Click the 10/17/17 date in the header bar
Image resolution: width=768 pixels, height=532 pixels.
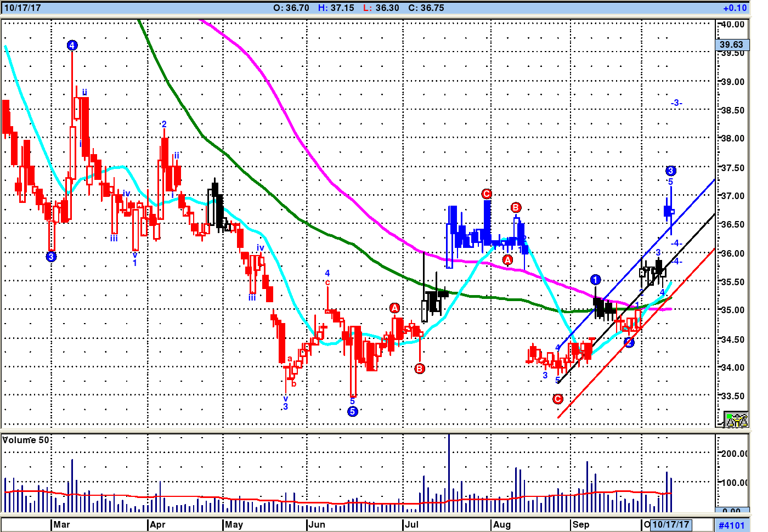point(22,8)
